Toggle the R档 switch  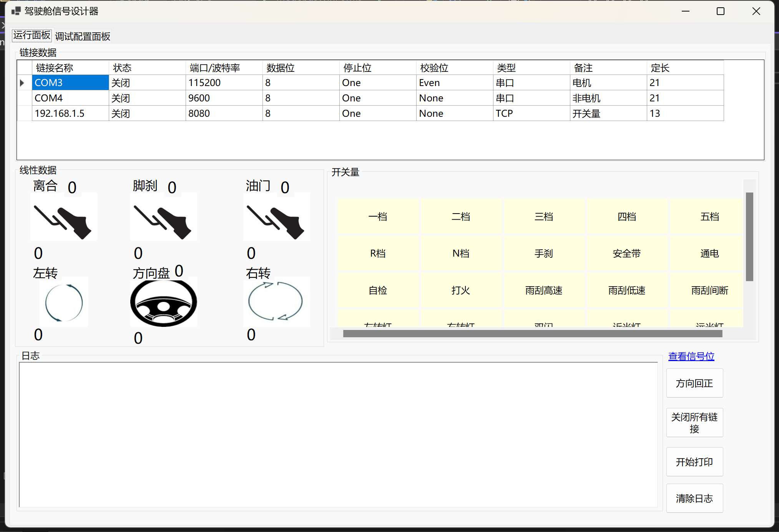[378, 253]
